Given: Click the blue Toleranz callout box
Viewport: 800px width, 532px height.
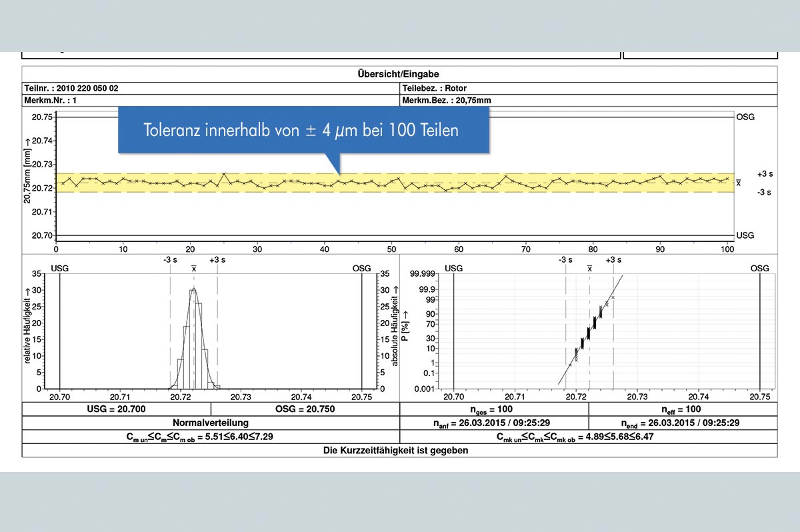Looking at the screenshot, I should click(x=303, y=130).
